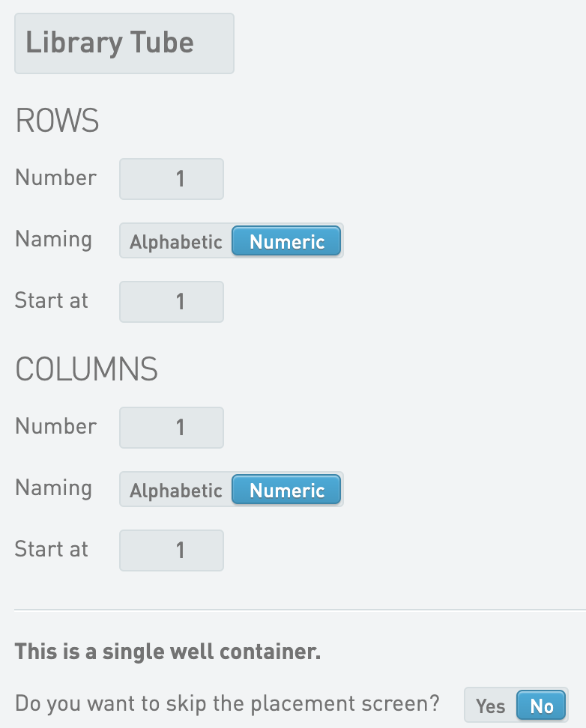
Task: Click the COLUMNS section heading
Action: (86, 370)
